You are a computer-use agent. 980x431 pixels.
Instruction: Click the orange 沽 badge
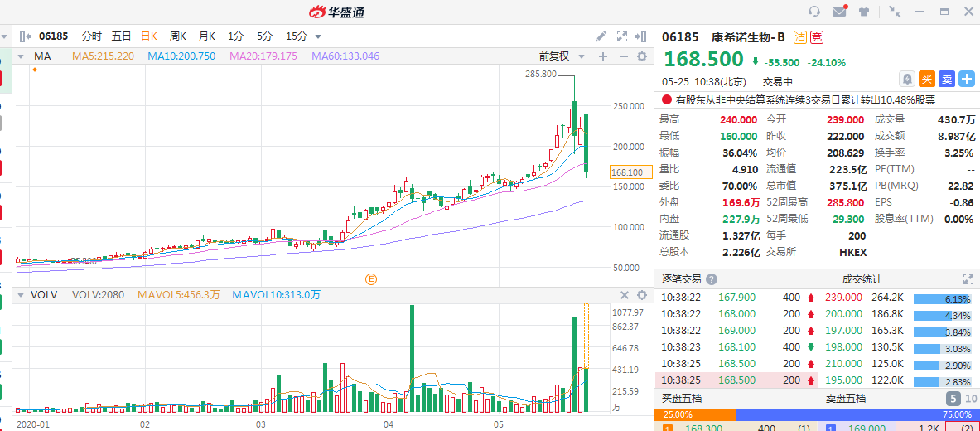click(x=800, y=37)
